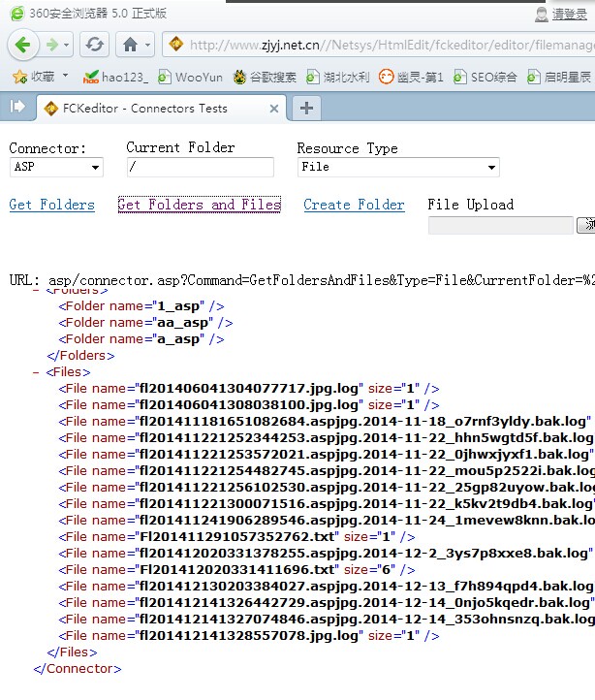Select Folder name a_asp line

141,339
